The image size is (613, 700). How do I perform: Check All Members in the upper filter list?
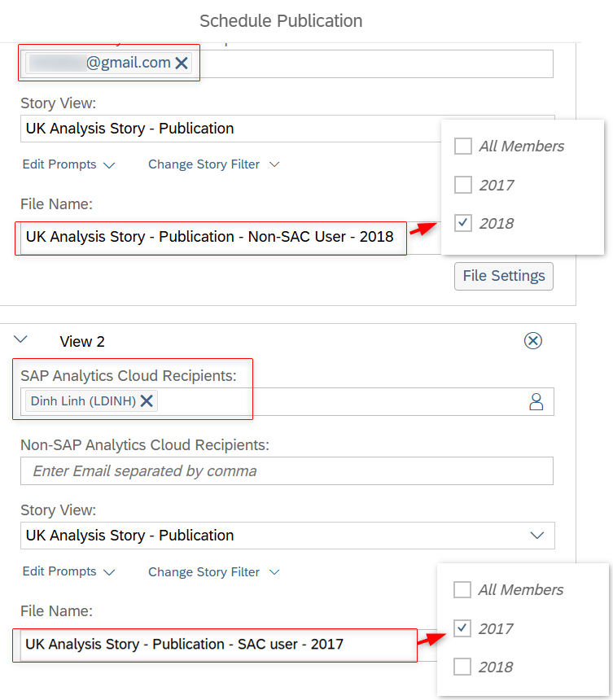pos(463,146)
